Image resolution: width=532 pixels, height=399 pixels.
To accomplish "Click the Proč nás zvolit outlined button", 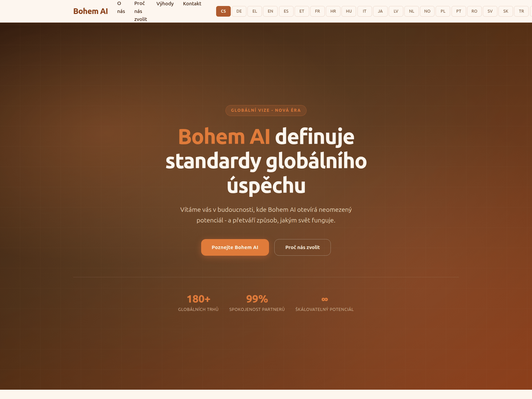I will [x=303, y=247].
